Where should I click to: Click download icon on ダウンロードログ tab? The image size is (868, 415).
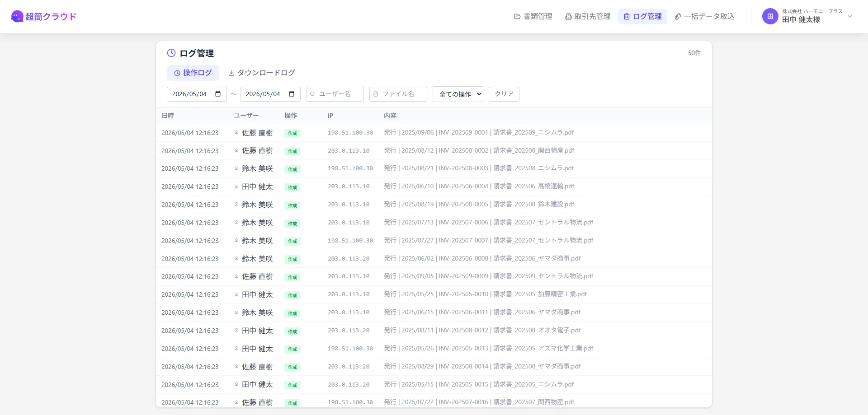click(231, 73)
